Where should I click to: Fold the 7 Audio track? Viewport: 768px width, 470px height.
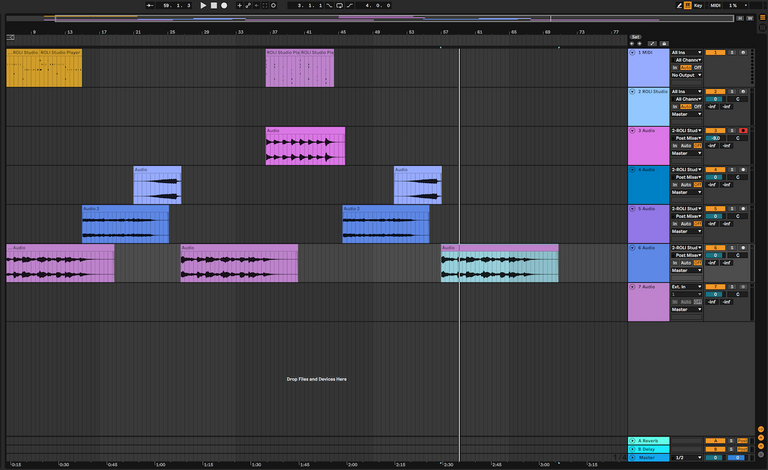point(632,287)
